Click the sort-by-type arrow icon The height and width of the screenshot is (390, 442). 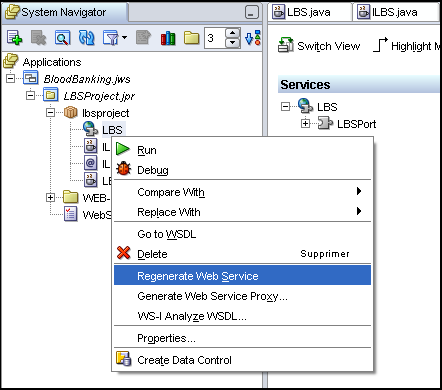[x=253, y=38]
